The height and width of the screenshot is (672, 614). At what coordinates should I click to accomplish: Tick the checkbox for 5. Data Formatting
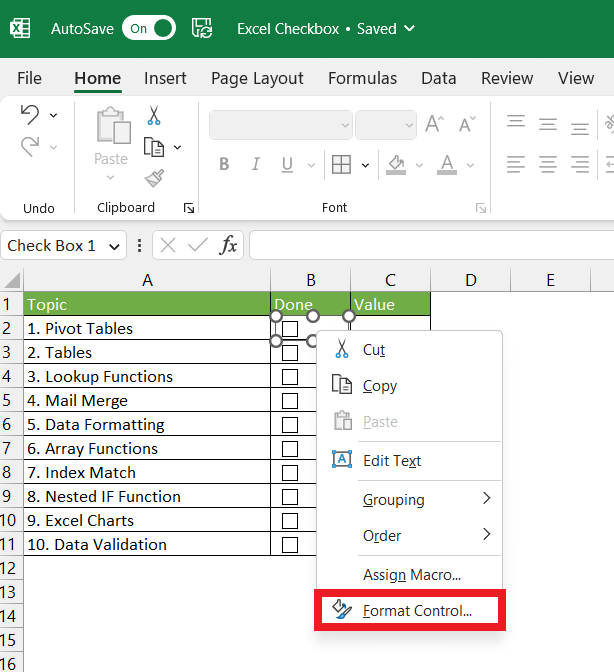290,425
